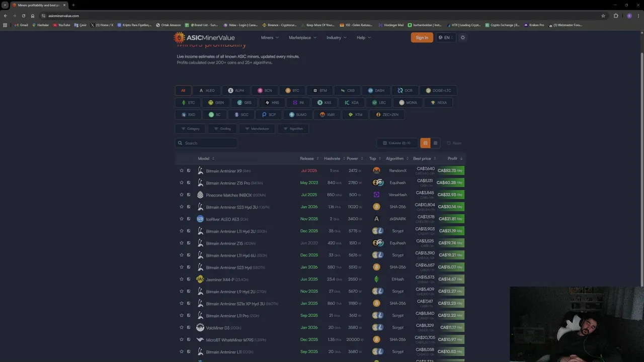644x362 pixels.
Task: Switch to list view layout
Action: [425, 143]
